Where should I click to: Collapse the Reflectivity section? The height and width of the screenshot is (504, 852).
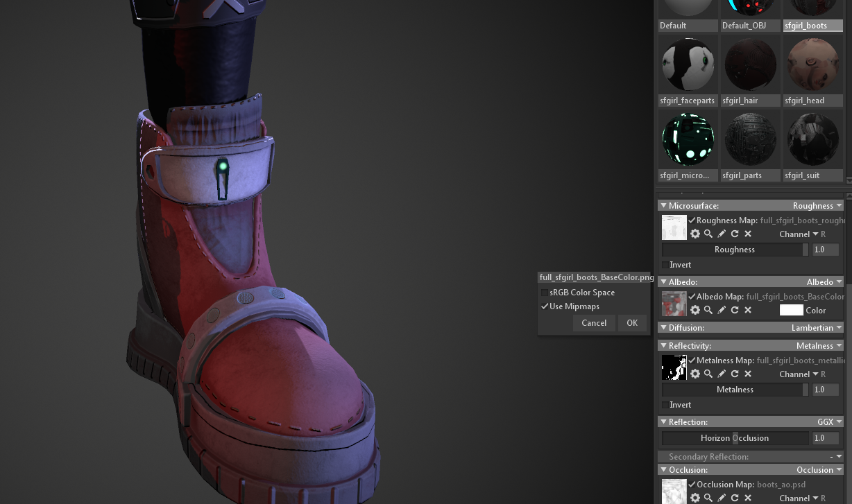[x=663, y=346]
